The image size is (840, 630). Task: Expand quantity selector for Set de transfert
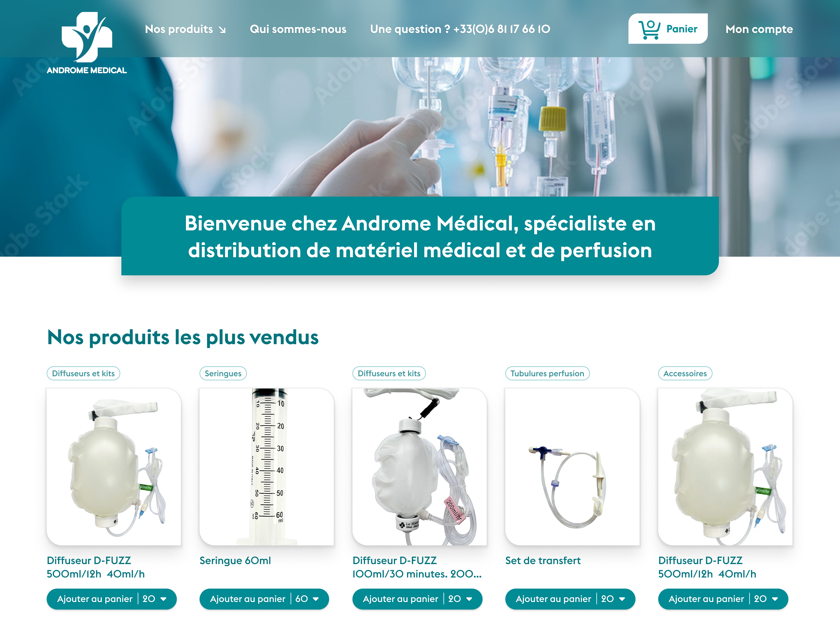pos(622,599)
